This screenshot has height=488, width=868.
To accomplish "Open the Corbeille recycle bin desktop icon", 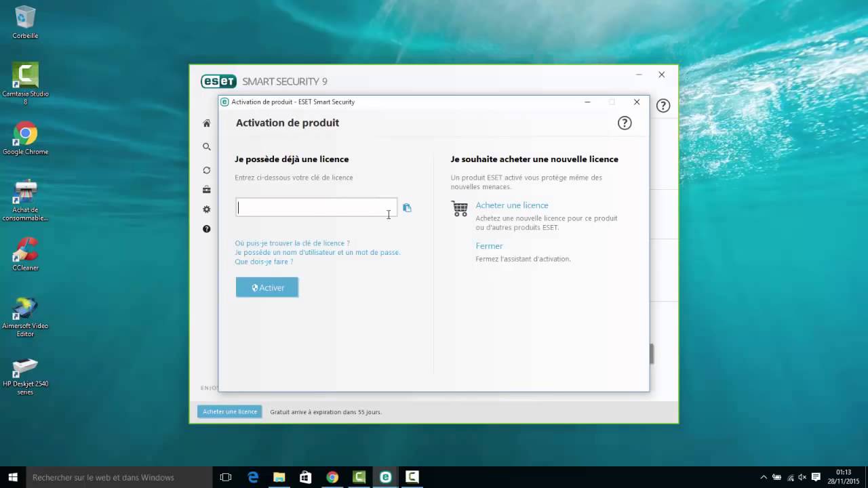I will (25, 22).
